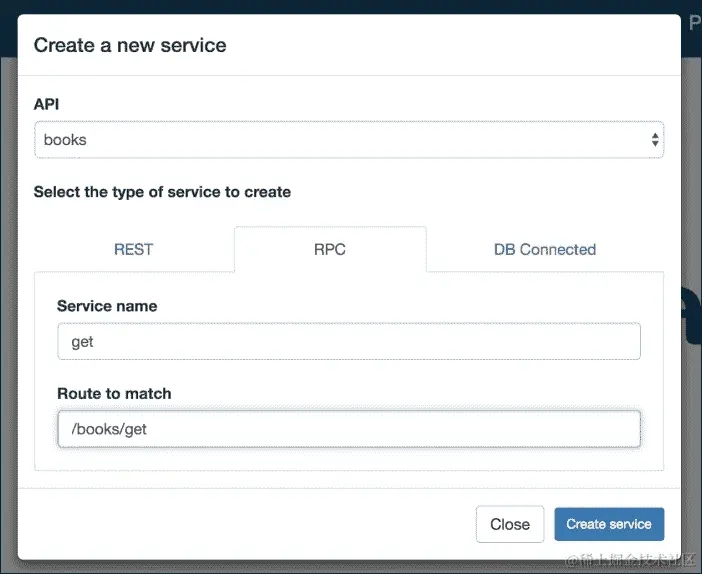
Task: Click the Create service button
Action: click(x=608, y=524)
